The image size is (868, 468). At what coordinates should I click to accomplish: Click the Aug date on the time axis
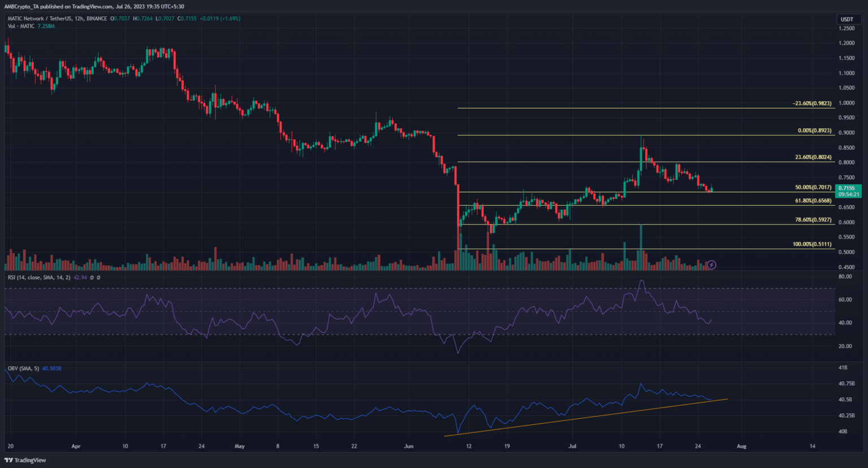coord(741,446)
